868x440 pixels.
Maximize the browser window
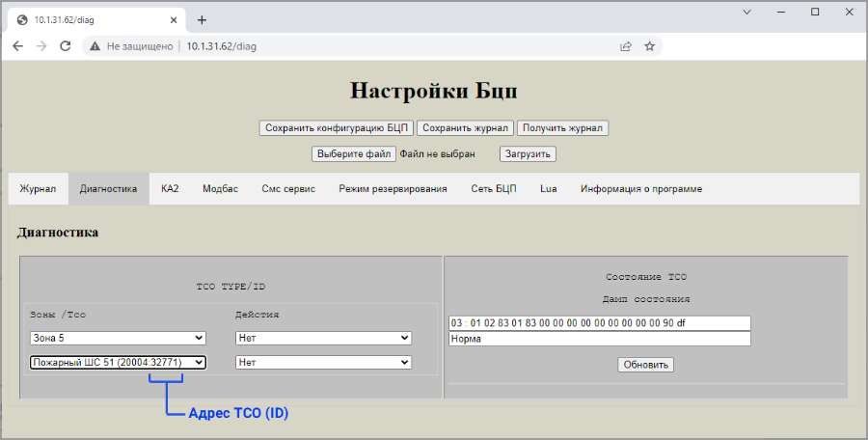(x=815, y=13)
